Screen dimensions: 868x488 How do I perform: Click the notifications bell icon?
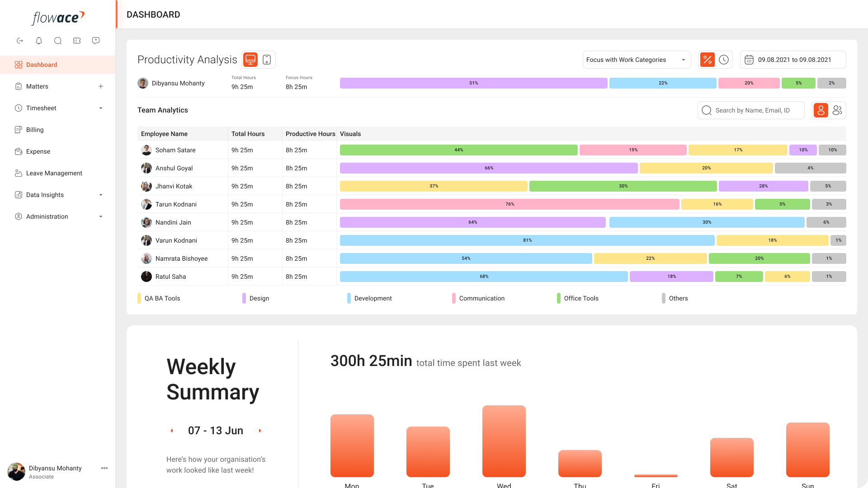tap(39, 40)
